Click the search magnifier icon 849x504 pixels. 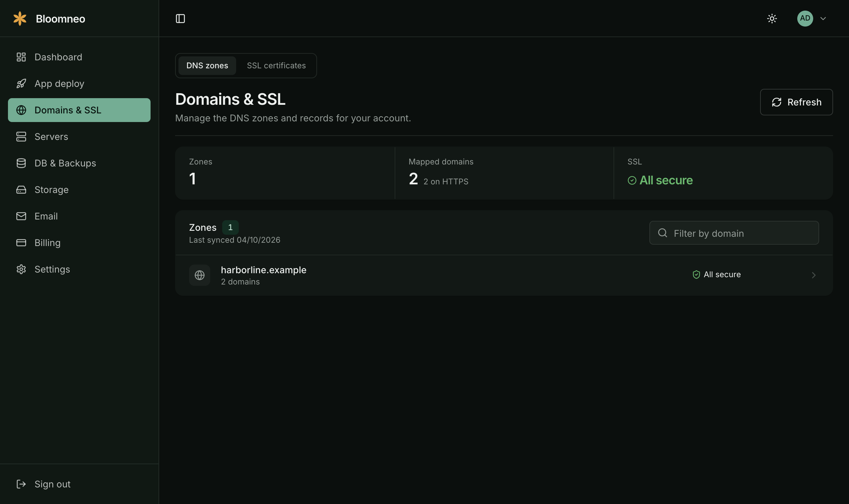click(x=663, y=233)
